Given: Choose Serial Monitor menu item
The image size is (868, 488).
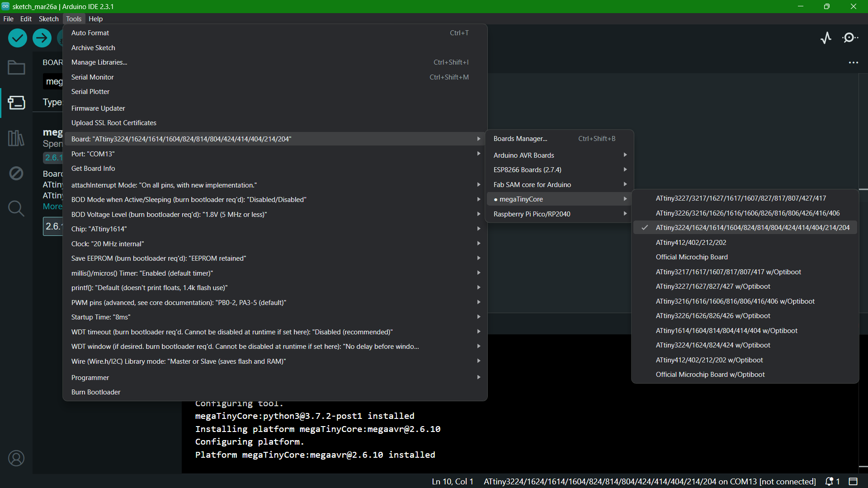Looking at the screenshot, I should tap(275, 77).
